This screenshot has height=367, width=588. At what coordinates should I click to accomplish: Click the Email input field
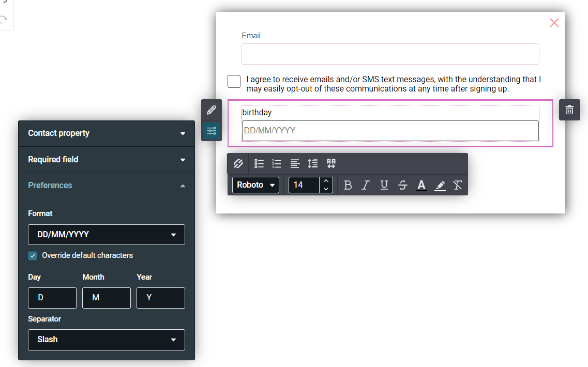tap(390, 54)
